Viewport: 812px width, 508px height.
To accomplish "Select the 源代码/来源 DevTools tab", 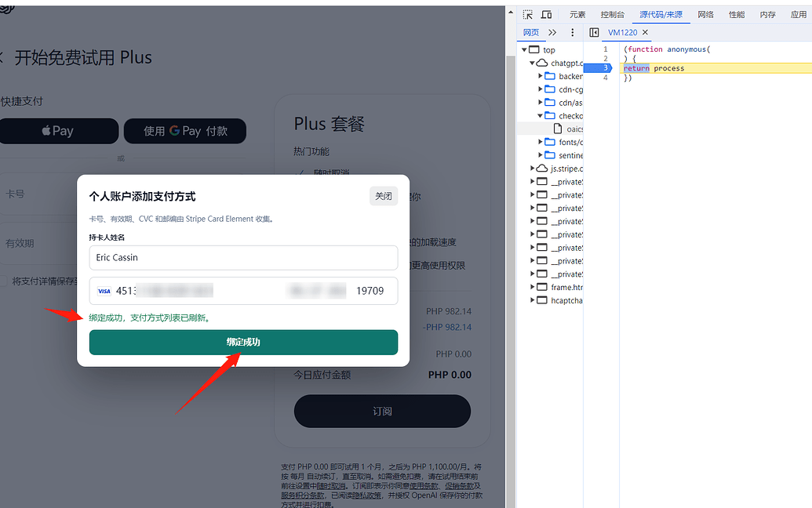I will pos(661,14).
